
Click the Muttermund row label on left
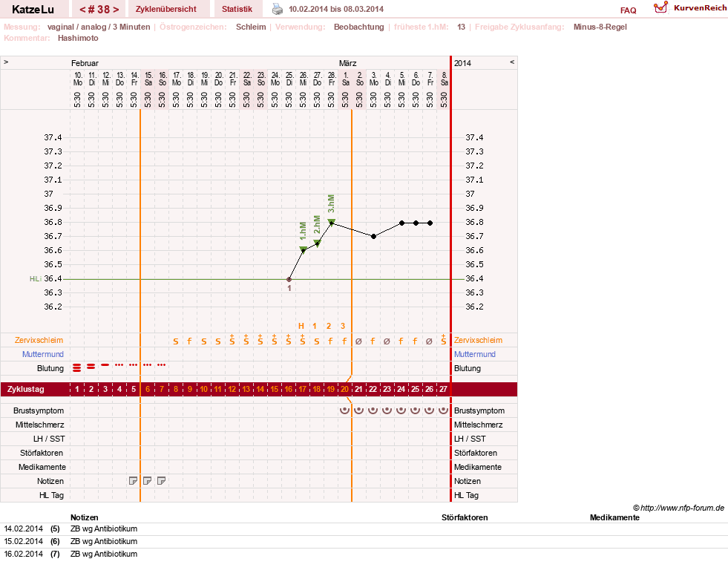coord(43,354)
